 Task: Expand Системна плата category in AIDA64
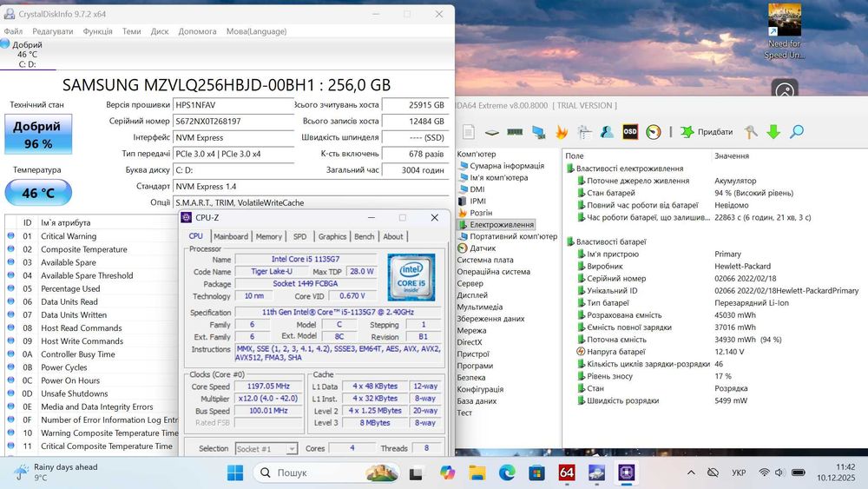point(485,260)
